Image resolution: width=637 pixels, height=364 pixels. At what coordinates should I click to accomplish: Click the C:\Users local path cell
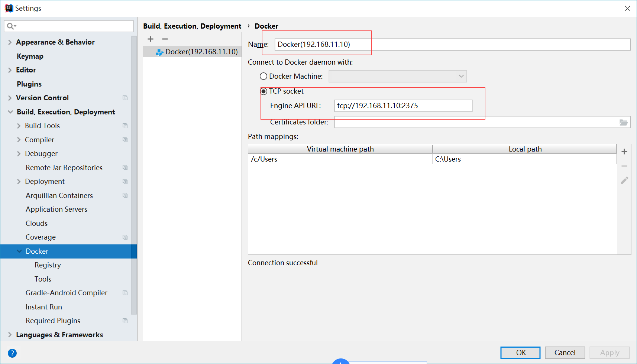(x=524, y=159)
